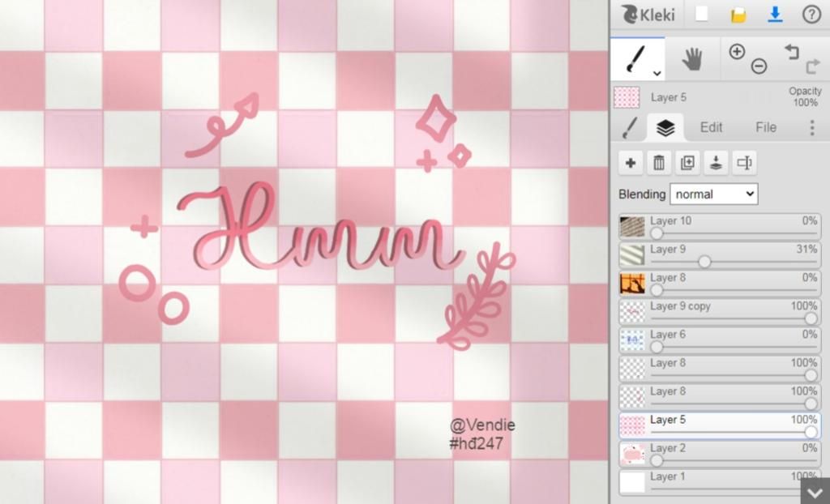Viewport: 830px width, 504px height.
Task: Undo the last action
Action: pyautogui.click(x=791, y=51)
